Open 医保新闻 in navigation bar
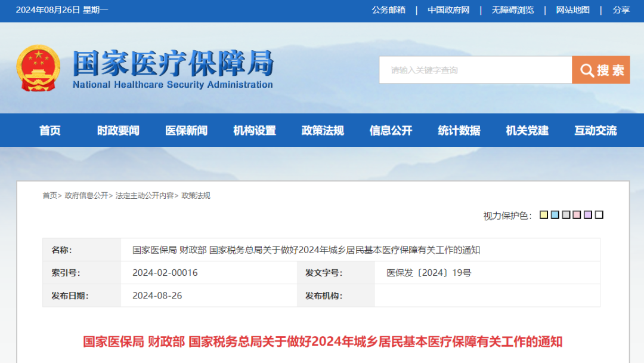 point(186,130)
